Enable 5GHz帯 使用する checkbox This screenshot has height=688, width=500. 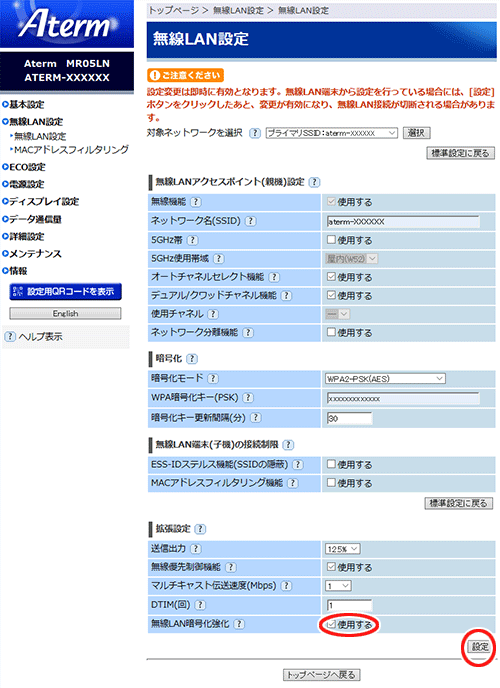pos(332,240)
